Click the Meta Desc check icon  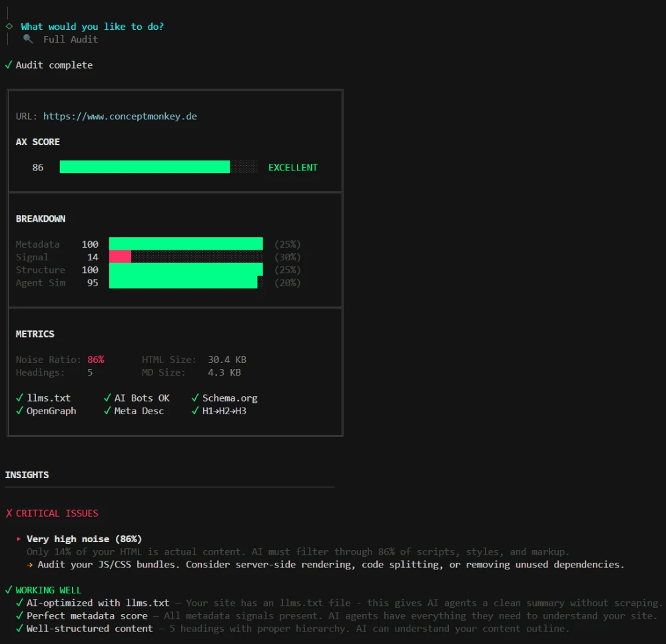108,411
